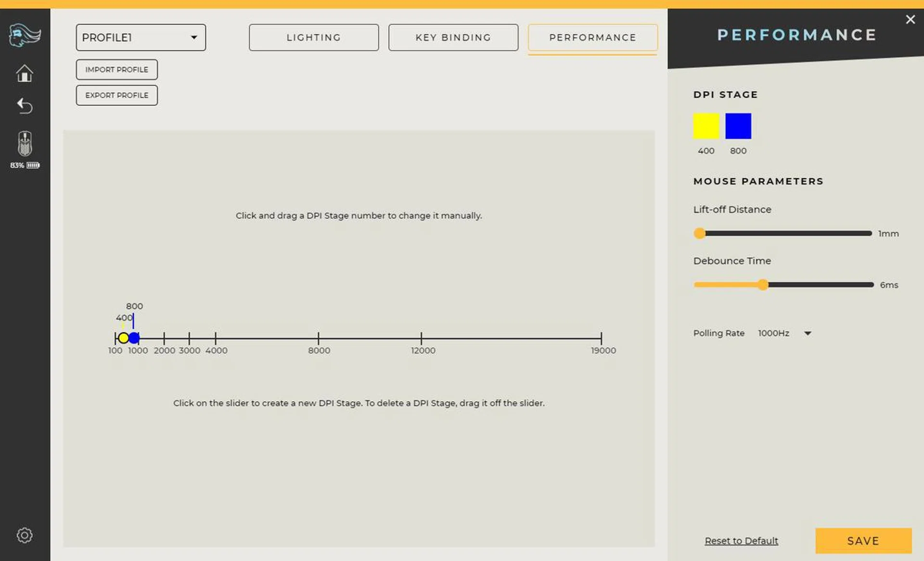Viewport: 924px width, 561px height.
Task: Click the back arrow icon
Action: [x=25, y=105]
